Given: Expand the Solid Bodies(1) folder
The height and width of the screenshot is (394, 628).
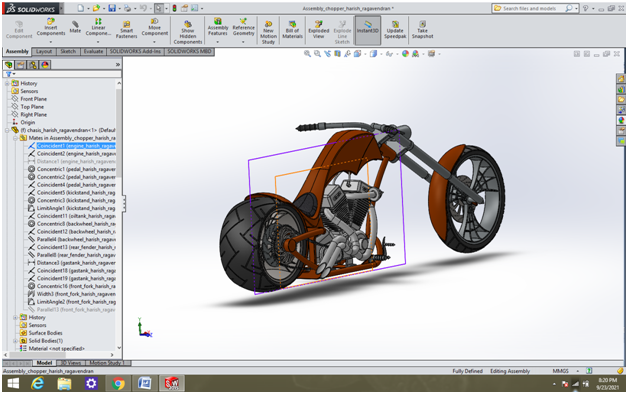Looking at the screenshot, I should point(15,341).
